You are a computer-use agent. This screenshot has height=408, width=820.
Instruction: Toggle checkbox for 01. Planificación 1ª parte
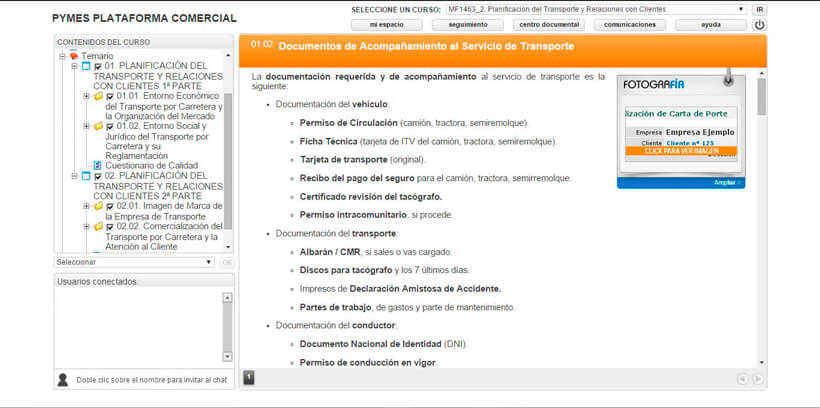pos(98,66)
